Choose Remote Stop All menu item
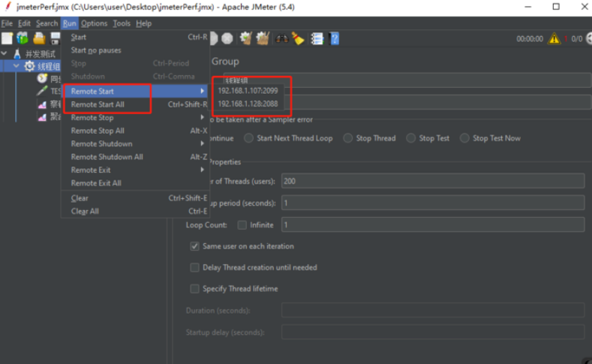Image resolution: width=592 pixels, height=364 pixels. [x=136, y=131]
